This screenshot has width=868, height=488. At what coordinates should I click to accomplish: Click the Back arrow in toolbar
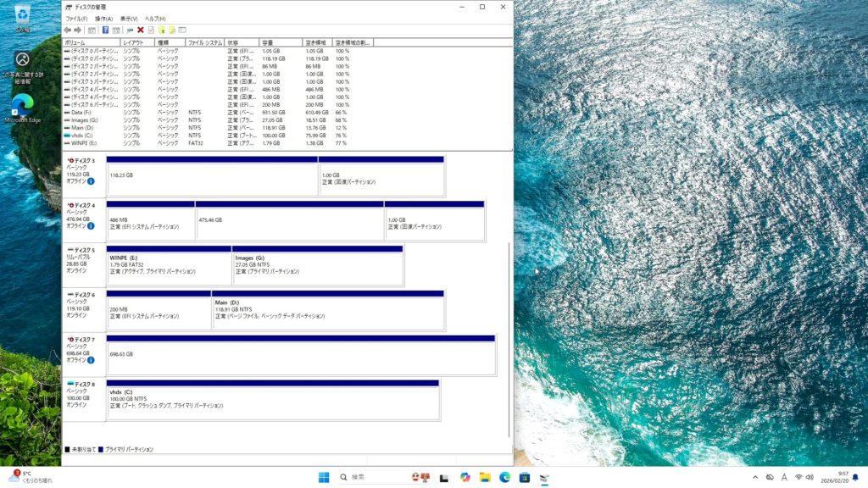click(x=68, y=30)
